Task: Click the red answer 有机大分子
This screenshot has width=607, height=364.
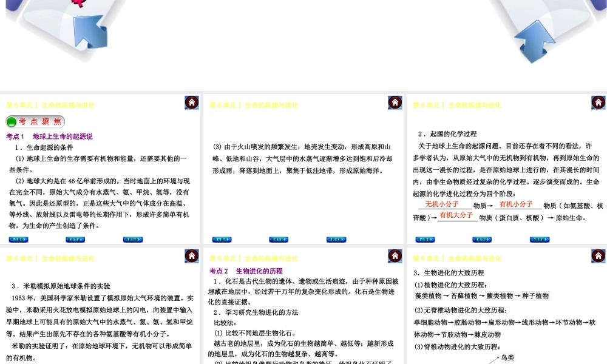Action: (x=456, y=215)
